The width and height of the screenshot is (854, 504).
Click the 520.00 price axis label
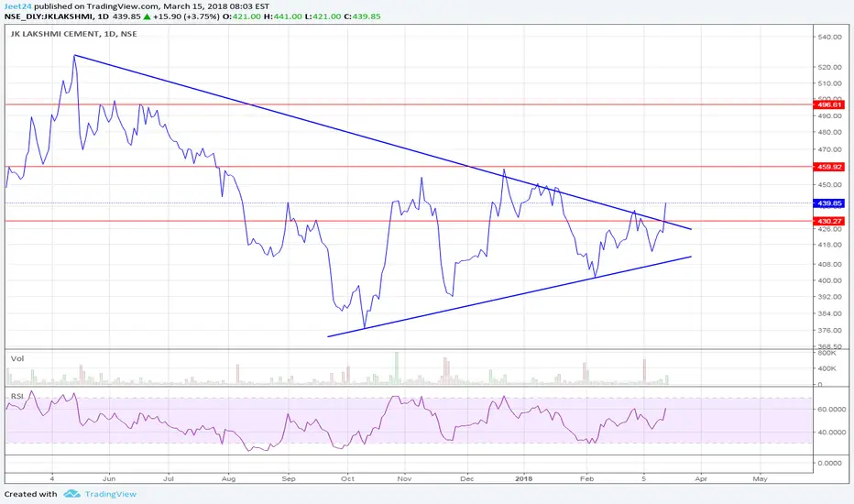[830, 67]
